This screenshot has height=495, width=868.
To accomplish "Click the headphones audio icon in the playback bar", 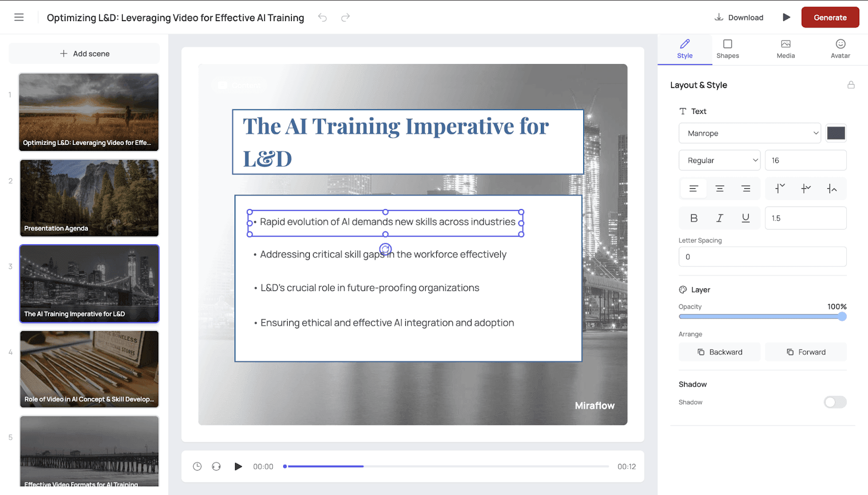I will point(216,466).
